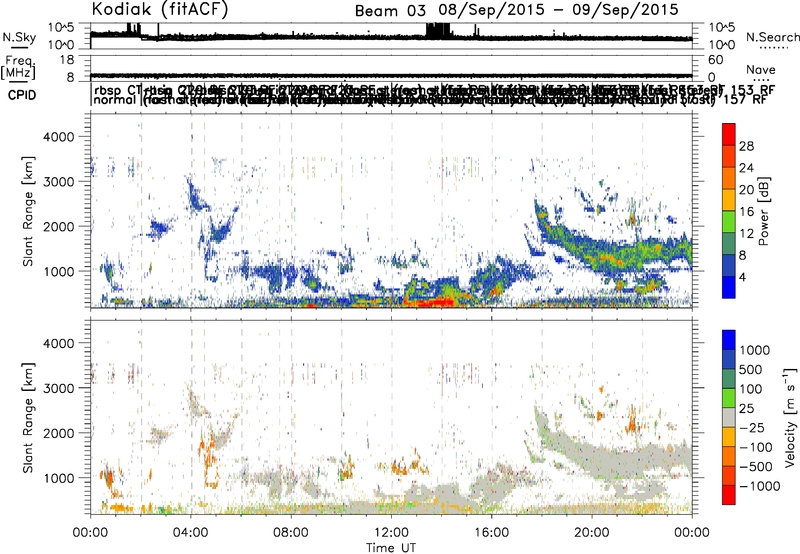Pick the bright blue top Velocity colorbar segment
This screenshot has height=554, width=800.
click(729, 340)
